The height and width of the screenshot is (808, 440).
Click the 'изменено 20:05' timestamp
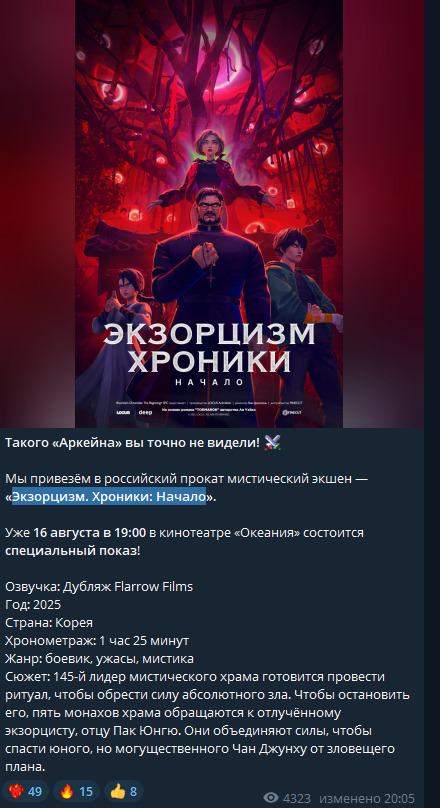[367, 798]
